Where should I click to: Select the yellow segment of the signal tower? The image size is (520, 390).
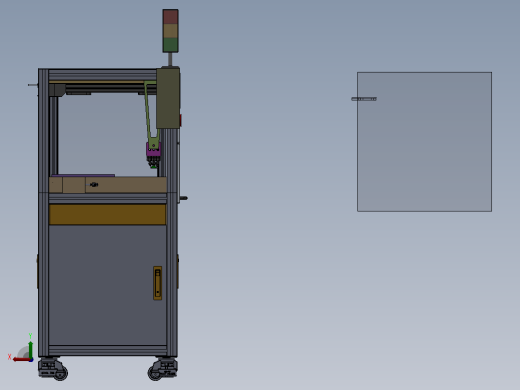(170, 31)
